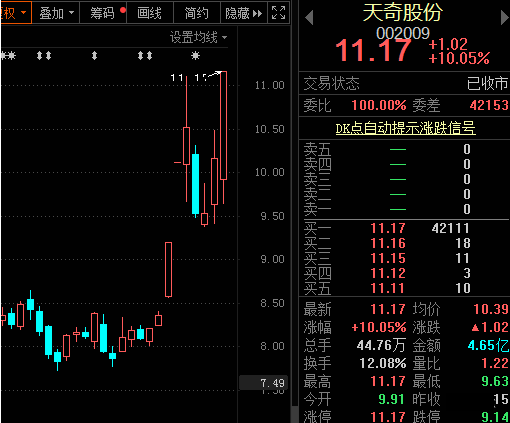Click the double-arrow marker below 画线
Viewport: 510px width, 423px height.
[145, 55]
